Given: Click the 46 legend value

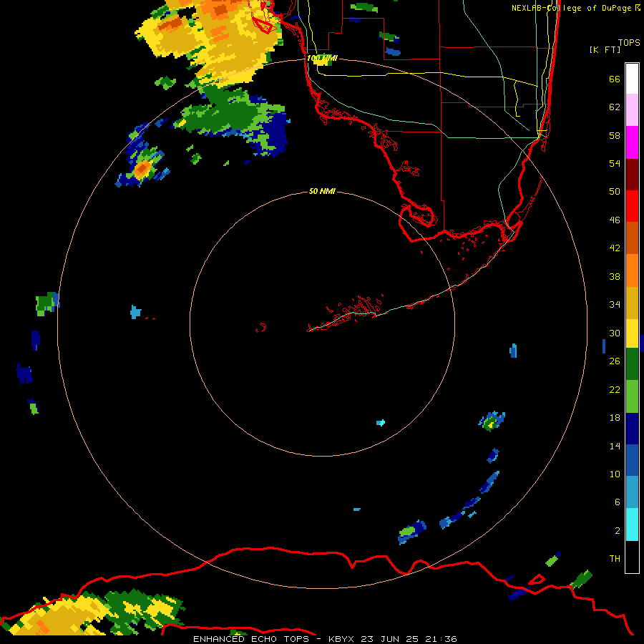Looking at the screenshot, I should [x=615, y=220].
